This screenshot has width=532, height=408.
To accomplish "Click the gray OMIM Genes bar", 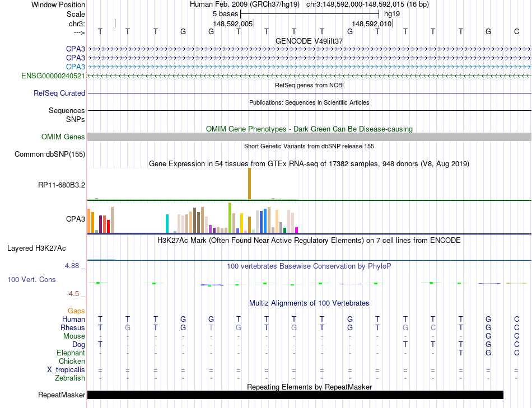I will pyautogui.click(x=309, y=137).
